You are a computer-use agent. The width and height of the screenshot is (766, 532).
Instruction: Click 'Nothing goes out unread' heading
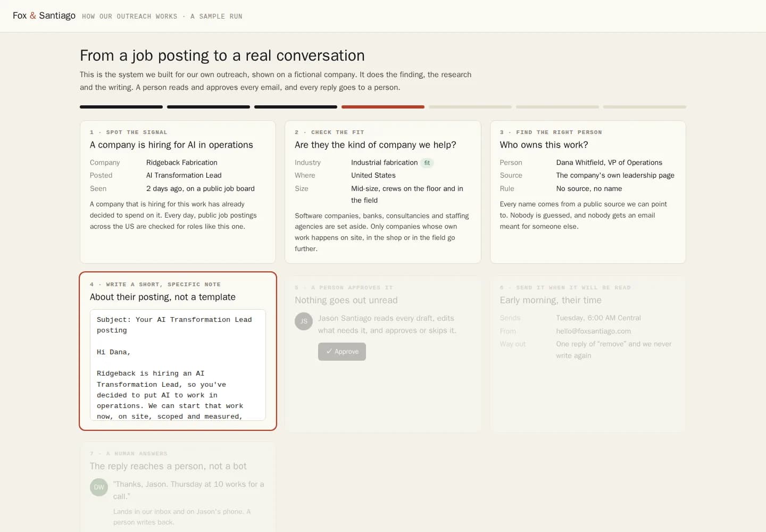click(x=346, y=300)
